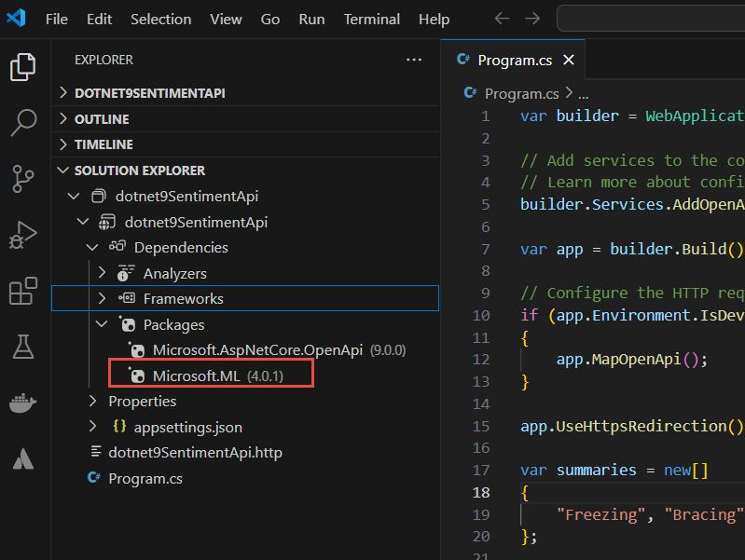Open the Terminal menu
745x560 pixels.
click(x=371, y=20)
